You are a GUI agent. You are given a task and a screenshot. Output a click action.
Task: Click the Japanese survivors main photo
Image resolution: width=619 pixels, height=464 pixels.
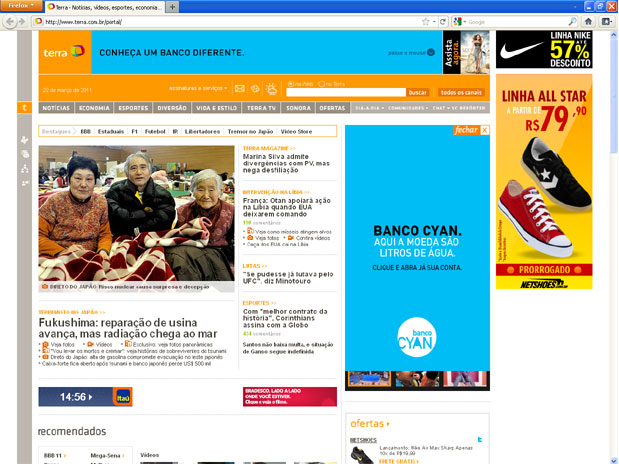pyautogui.click(x=136, y=214)
